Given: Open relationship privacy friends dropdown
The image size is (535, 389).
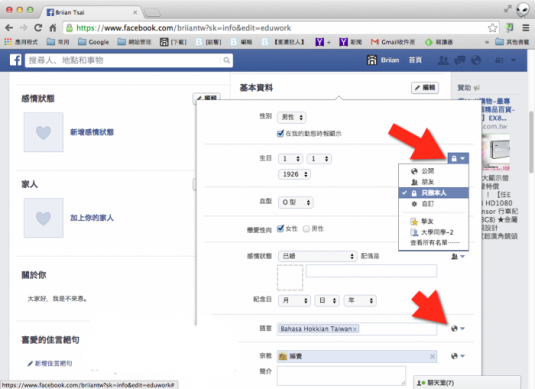Looking at the screenshot, I should 458,256.
